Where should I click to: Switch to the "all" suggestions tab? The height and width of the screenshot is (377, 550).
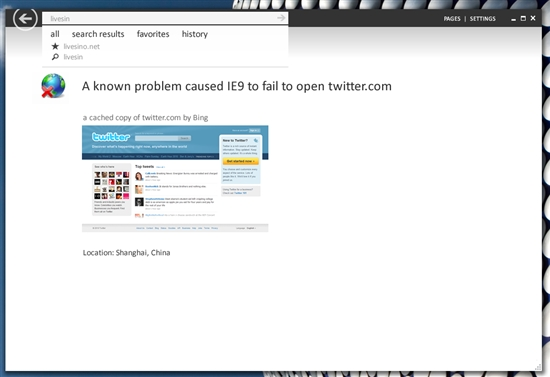[x=55, y=34]
